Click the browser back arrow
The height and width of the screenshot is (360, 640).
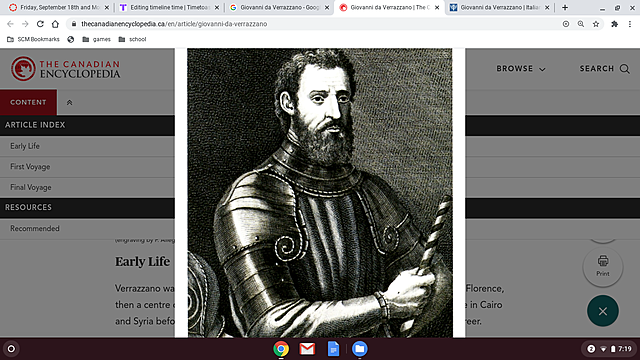point(10,24)
